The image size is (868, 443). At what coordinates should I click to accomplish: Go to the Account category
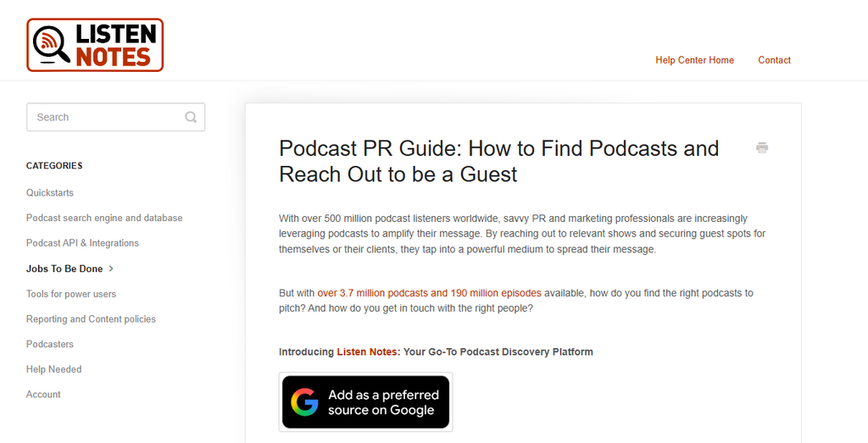pos(43,395)
